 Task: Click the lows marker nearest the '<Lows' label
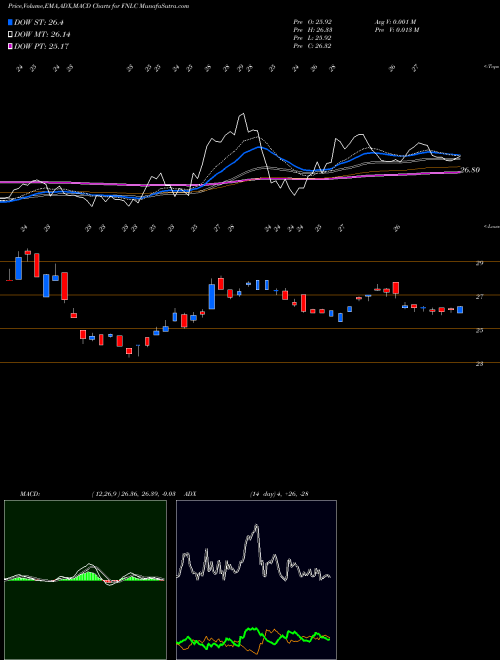click(396, 228)
